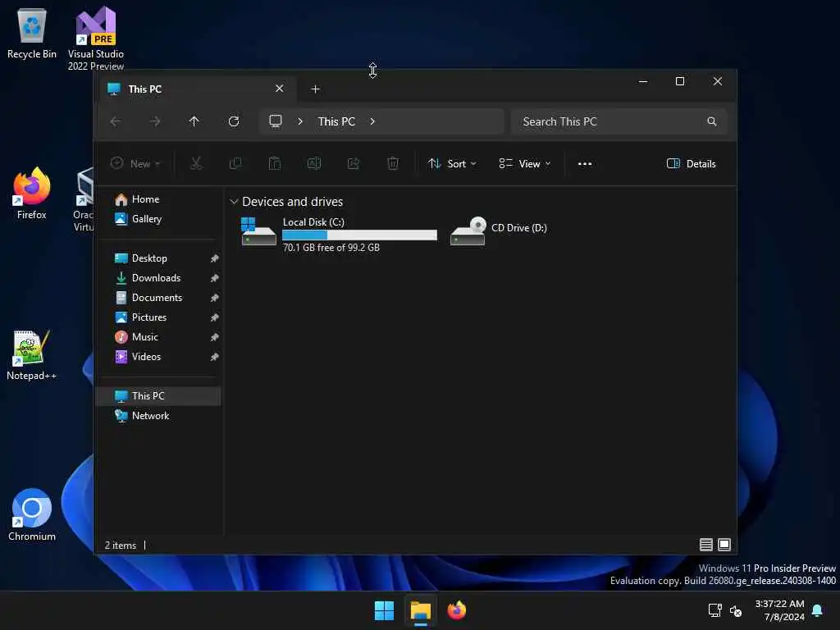This screenshot has width=840, height=630.
Task: Click the Share icon in toolbar
Action: [354, 163]
